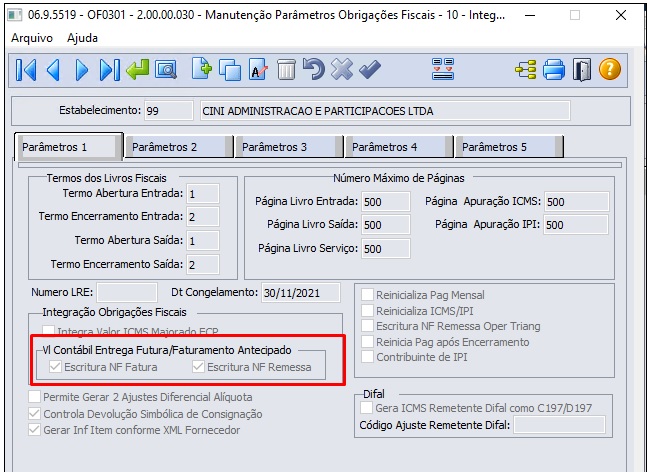The image size is (647, 472).
Task: Create a new record with plus icon
Action: tap(202, 69)
